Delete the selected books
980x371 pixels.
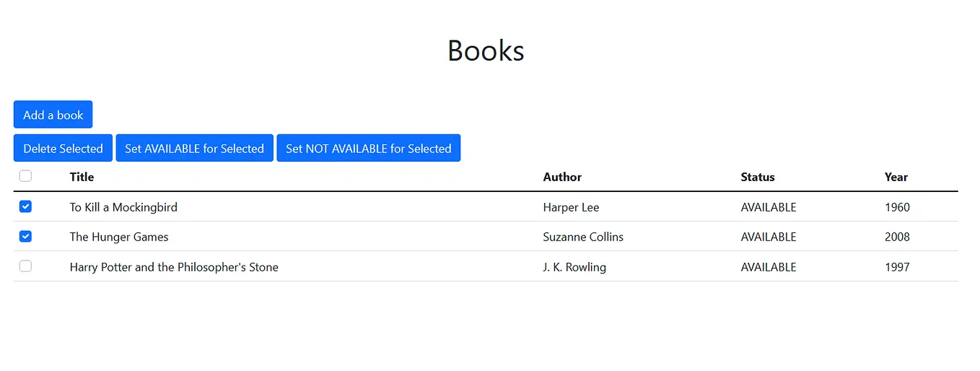click(x=63, y=148)
